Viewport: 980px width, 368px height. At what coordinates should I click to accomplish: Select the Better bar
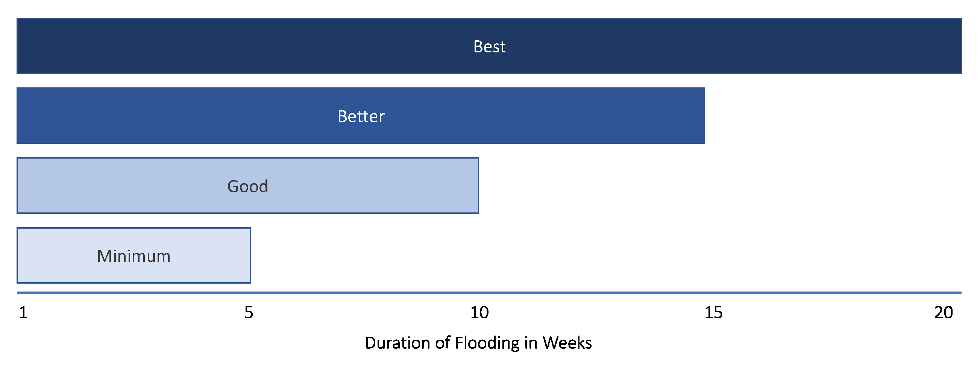coord(361,116)
